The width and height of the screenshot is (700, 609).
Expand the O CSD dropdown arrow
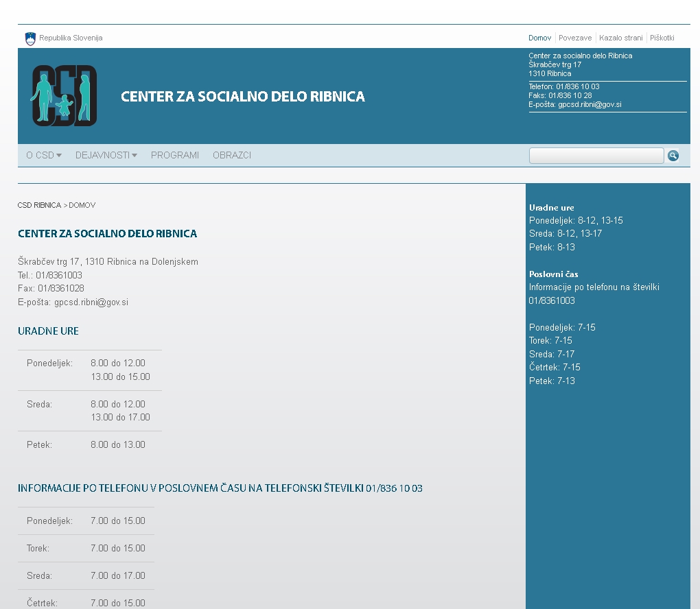click(x=58, y=155)
